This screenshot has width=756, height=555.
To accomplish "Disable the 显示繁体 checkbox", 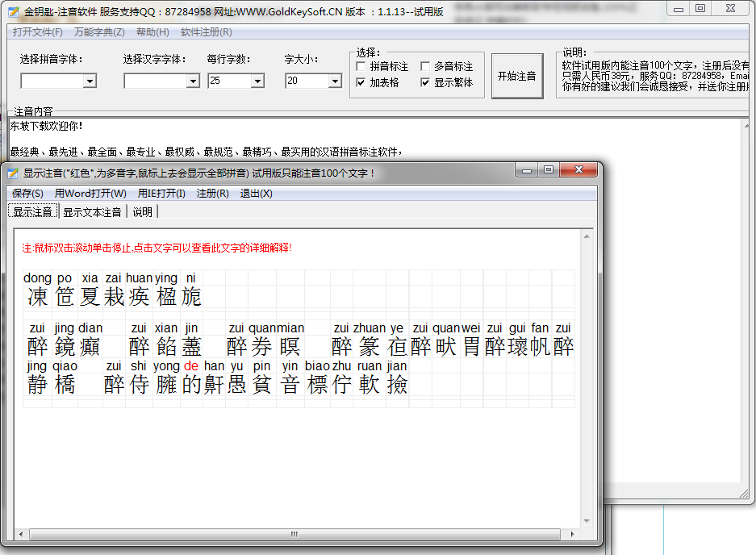I will coord(425,81).
